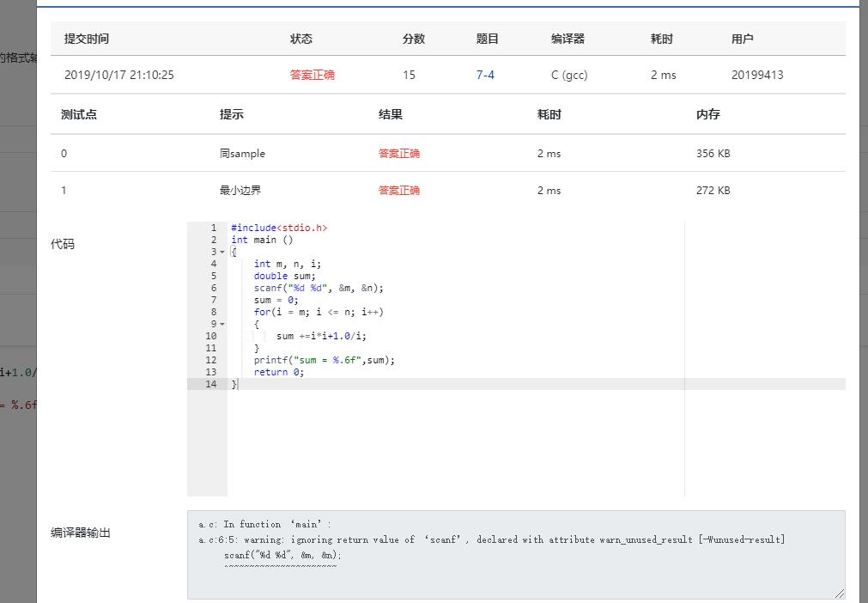Click the red 答案正确 status of the submission

313,75
